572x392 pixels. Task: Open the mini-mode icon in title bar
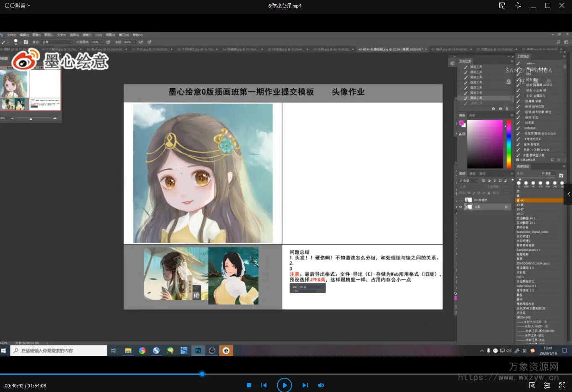tap(502, 5)
